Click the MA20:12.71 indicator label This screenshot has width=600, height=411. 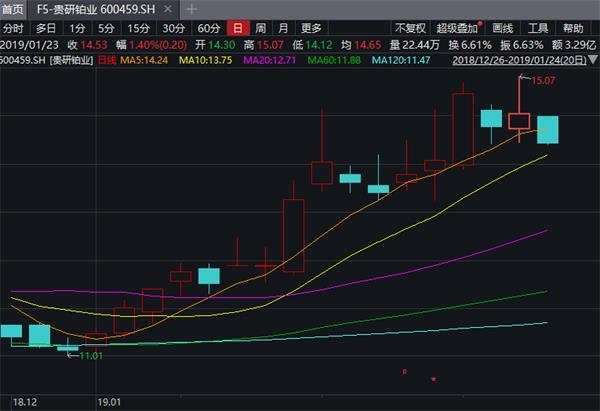270,60
